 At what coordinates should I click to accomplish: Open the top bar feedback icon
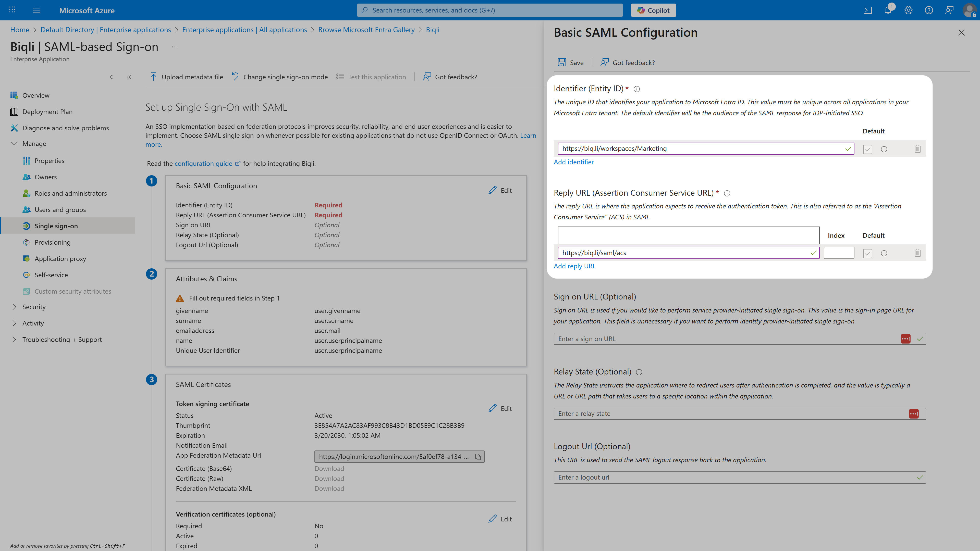point(949,10)
